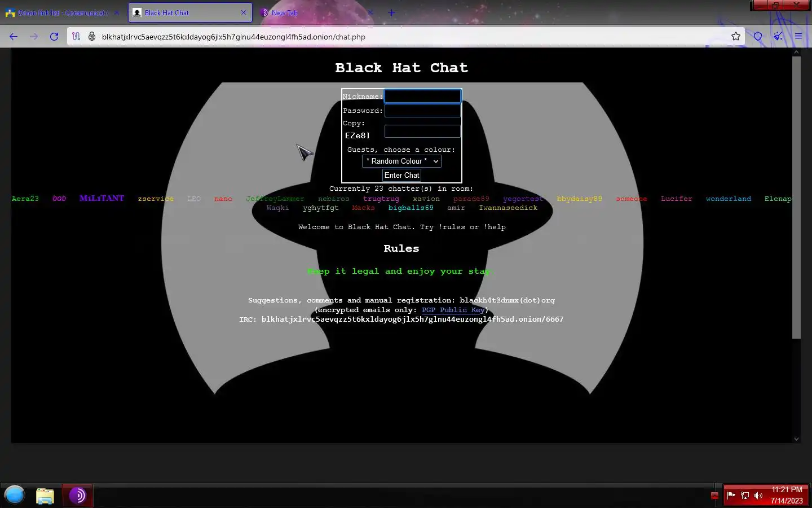Click the page vertical scrollbar thumb

[796, 198]
